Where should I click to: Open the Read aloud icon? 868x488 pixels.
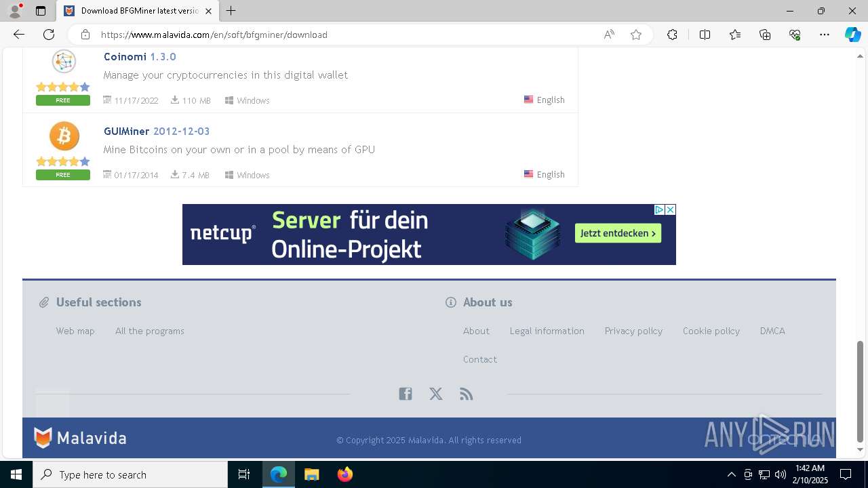(x=609, y=35)
